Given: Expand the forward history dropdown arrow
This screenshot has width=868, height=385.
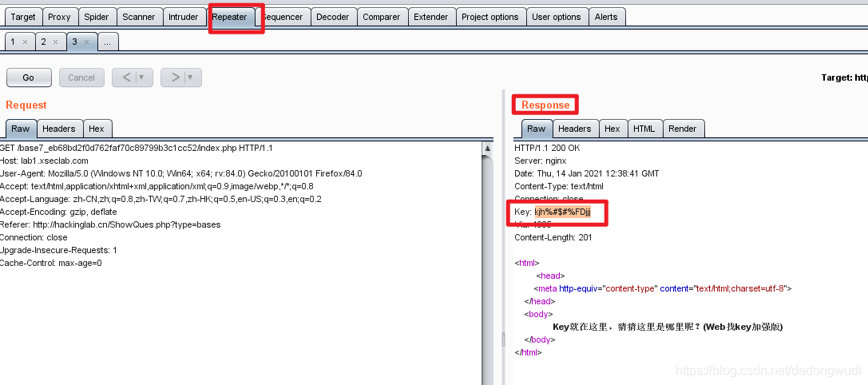Looking at the screenshot, I should 191,77.
